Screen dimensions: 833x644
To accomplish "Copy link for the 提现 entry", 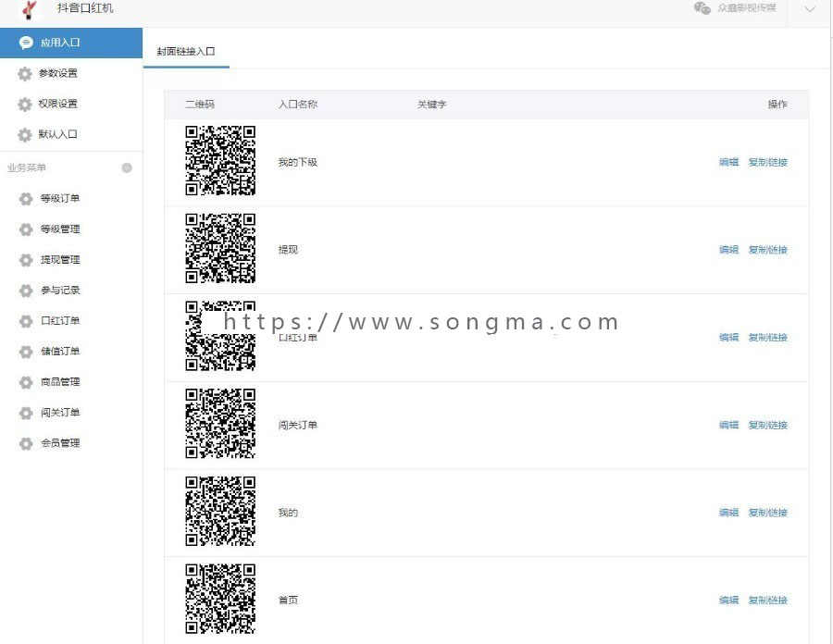I will click(767, 250).
